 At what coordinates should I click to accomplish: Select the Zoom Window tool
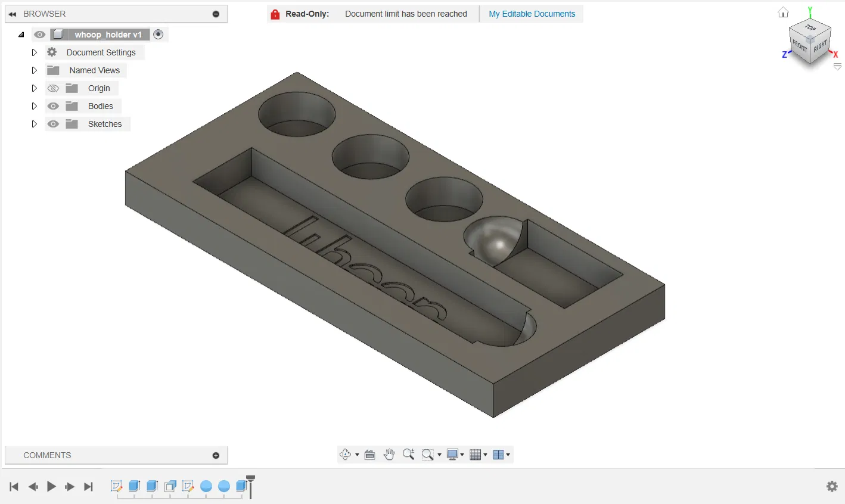click(x=428, y=455)
